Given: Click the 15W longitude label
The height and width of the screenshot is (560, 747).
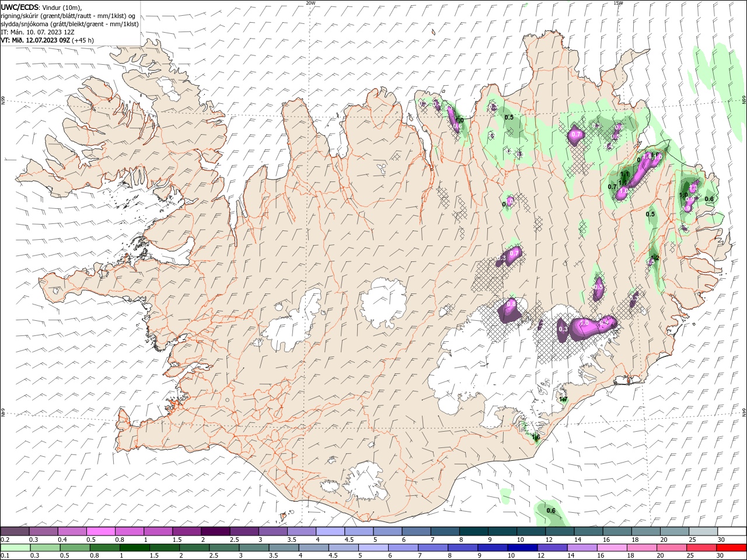Looking at the screenshot, I should pyautogui.click(x=618, y=3).
